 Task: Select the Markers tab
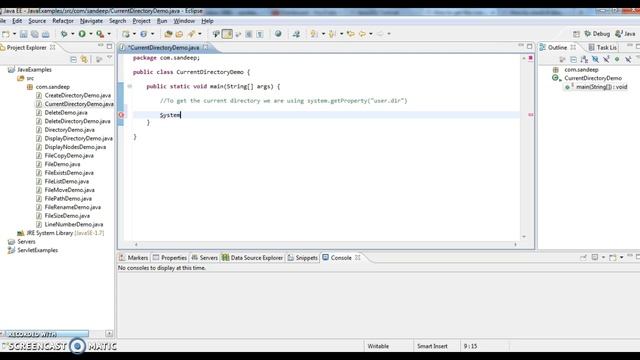133,258
